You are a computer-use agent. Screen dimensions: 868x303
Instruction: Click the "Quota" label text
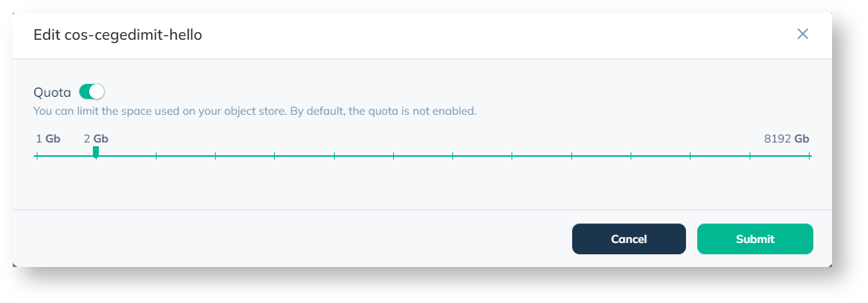(52, 93)
